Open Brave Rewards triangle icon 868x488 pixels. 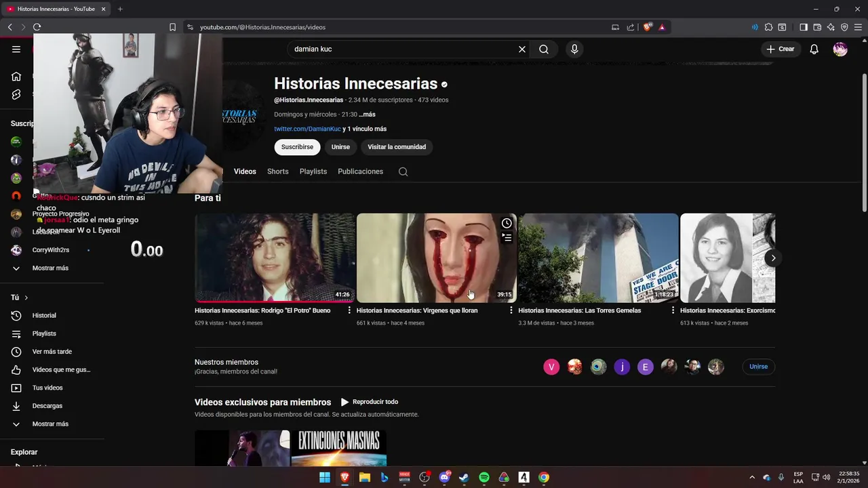coord(662,27)
